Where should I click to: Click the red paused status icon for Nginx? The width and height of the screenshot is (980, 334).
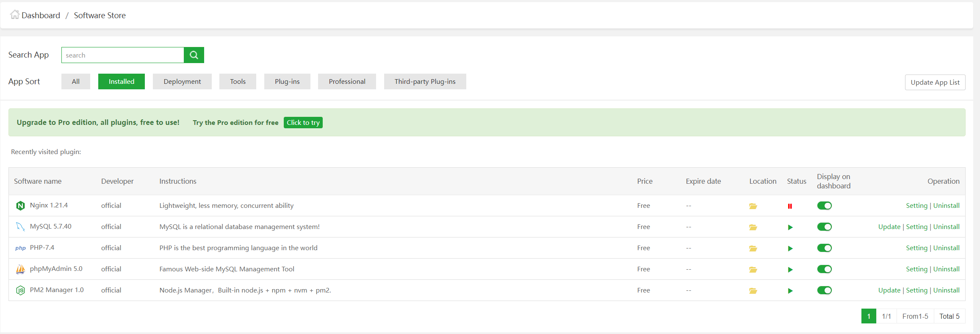point(790,206)
